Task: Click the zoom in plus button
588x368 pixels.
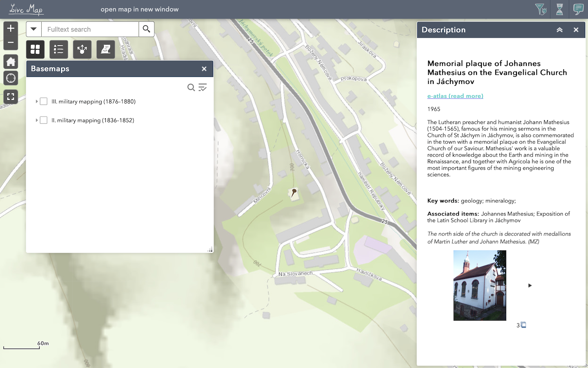Action: click(11, 28)
